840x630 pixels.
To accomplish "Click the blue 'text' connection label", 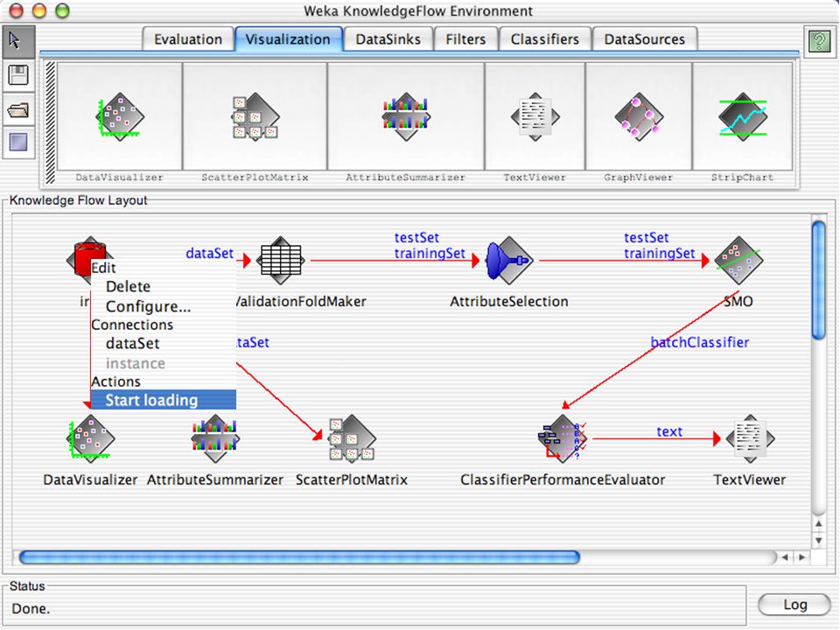I will click(669, 431).
